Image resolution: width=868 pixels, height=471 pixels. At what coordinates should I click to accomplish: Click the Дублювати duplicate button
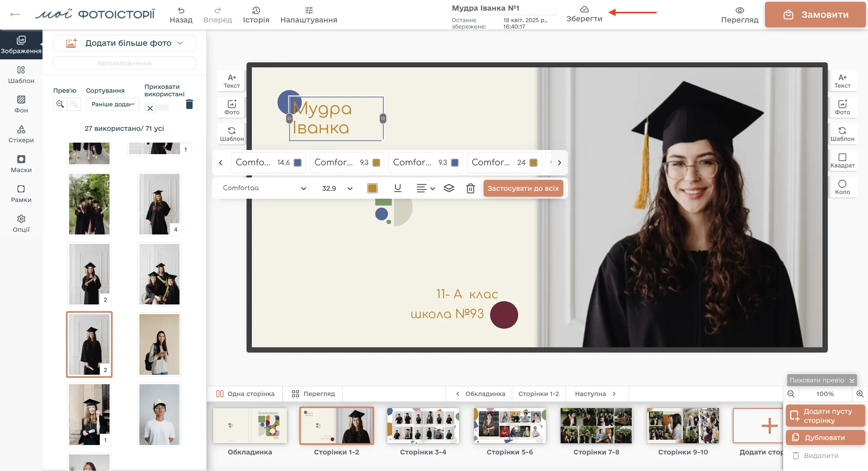coord(825,438)
